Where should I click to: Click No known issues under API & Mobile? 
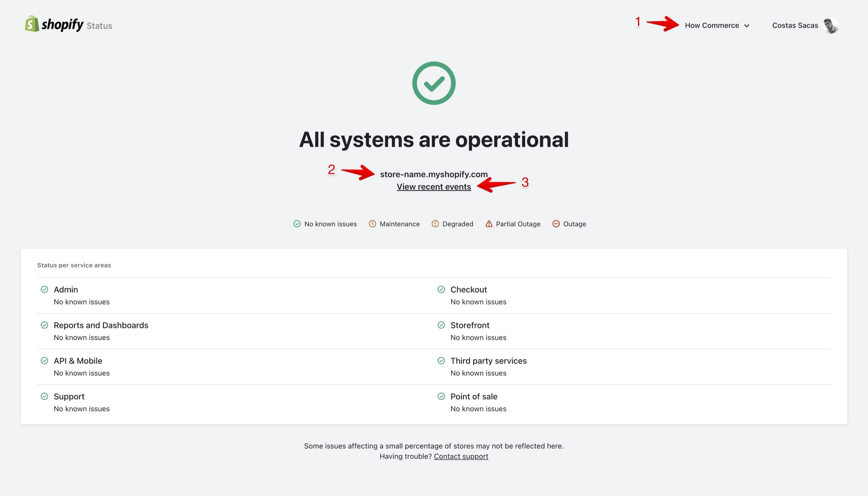[81, 373]
